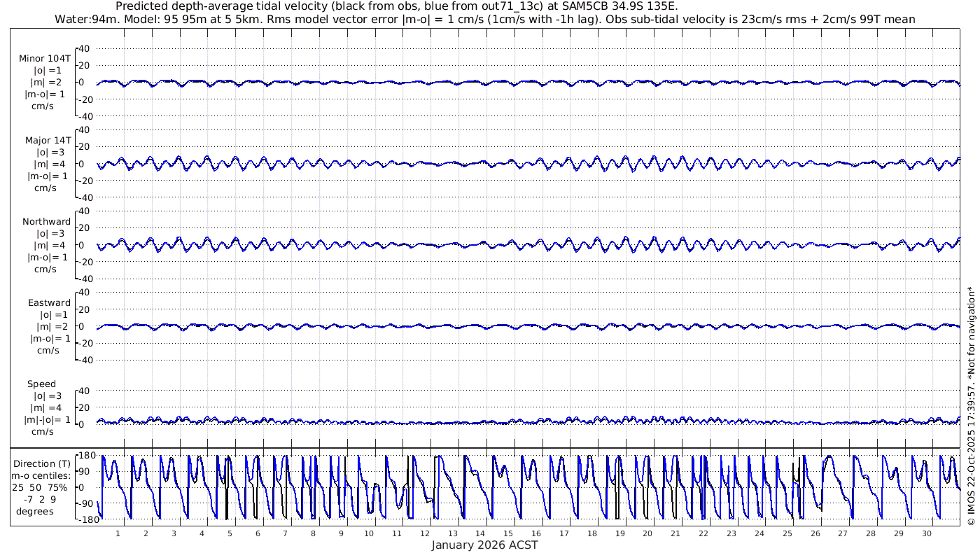Select the 20 tick on Speed axis
The height and width of the screenshot is (560, 980).
coord(84,407)
